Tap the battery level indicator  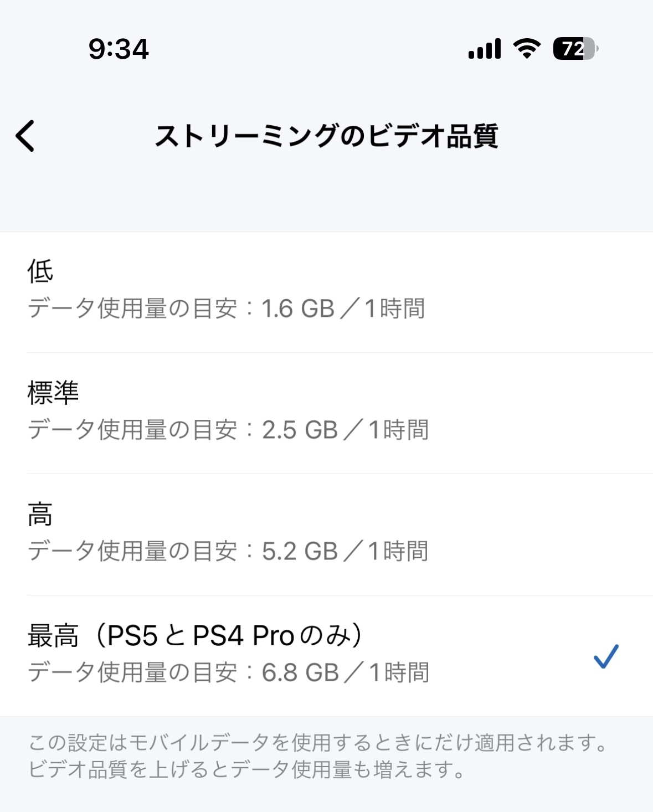[575, 49]
